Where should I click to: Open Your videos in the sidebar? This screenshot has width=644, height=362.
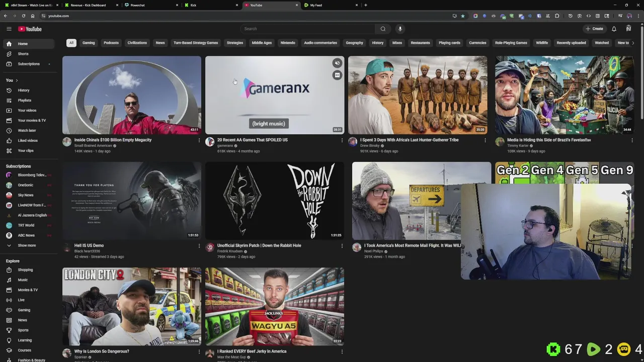point(28,110)
